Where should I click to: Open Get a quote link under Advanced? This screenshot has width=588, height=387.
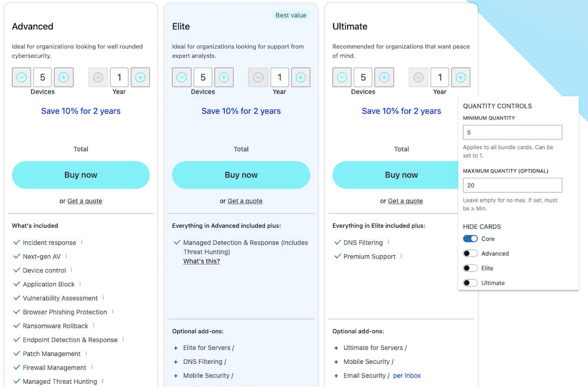coord(85,201)
